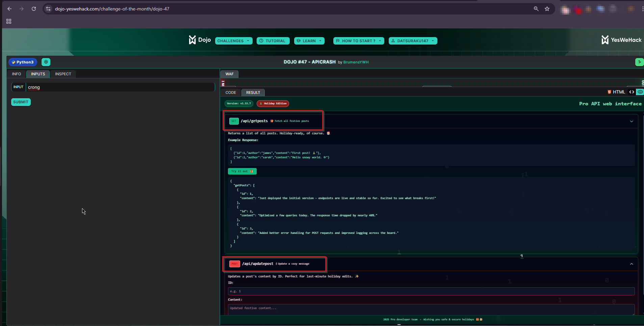Switch to the CODE tab
The image size is (644, 326).
(x=231, y=92)
